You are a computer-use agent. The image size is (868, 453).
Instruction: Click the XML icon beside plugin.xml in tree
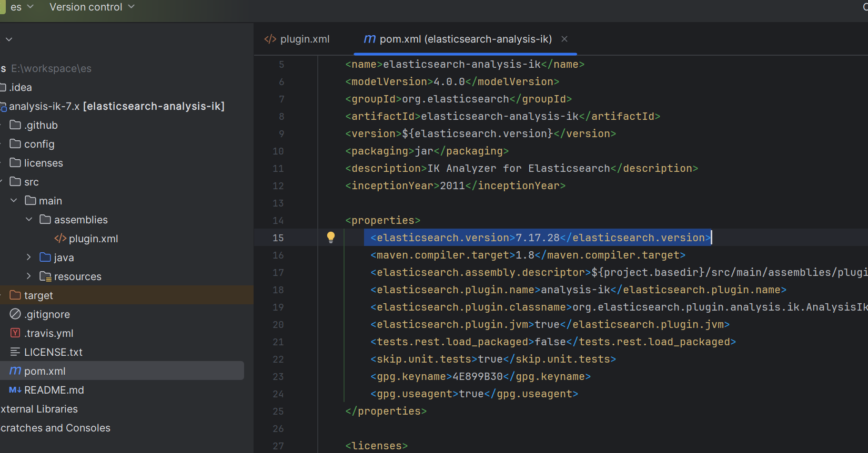pyautogui.click(x=60, y=239)
